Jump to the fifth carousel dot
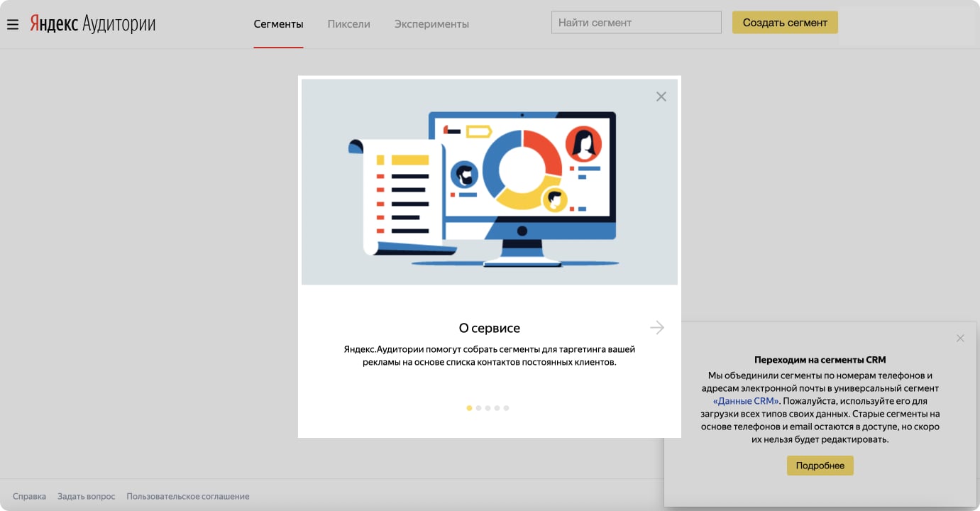Screen dimensions: 980x511 [x=506, y=408]
